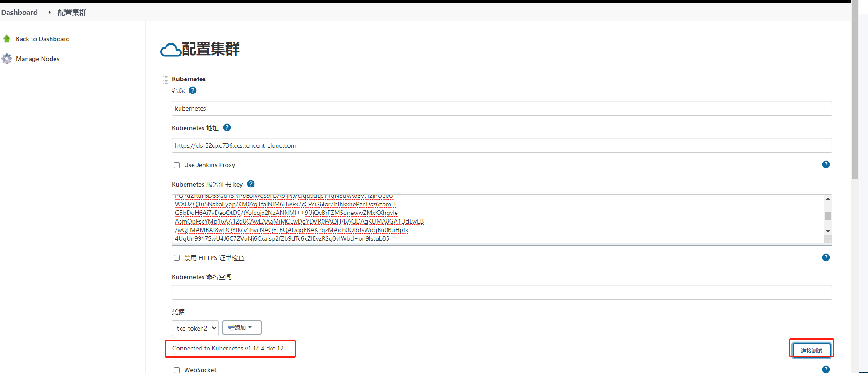Open the Manage Nodes link

pos(37,59)
